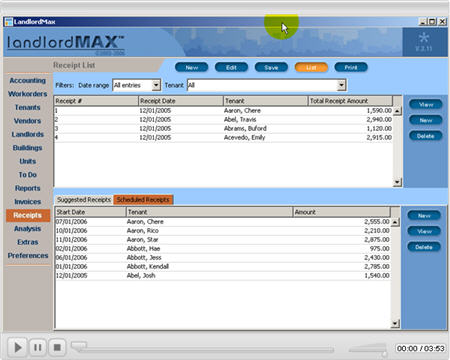The width and height of the screenshot is (450, 360).
Task: Click the 00:00 / 03:53 time display
Action: [x=421, y=349]
